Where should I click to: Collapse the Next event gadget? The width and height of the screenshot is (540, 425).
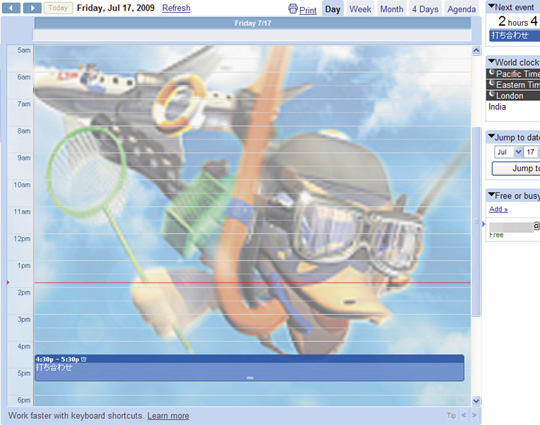[492, 7]
